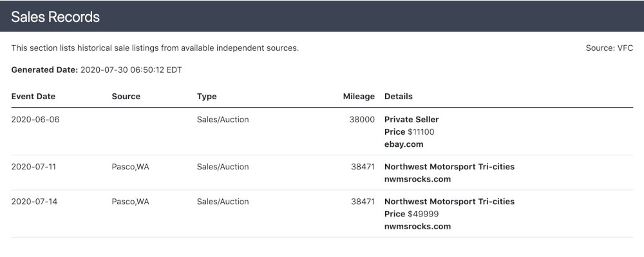Click Northwest Motorsport Tri-cities in the 2020-07-14 row

pyautogui.click(x=450, y=202)
